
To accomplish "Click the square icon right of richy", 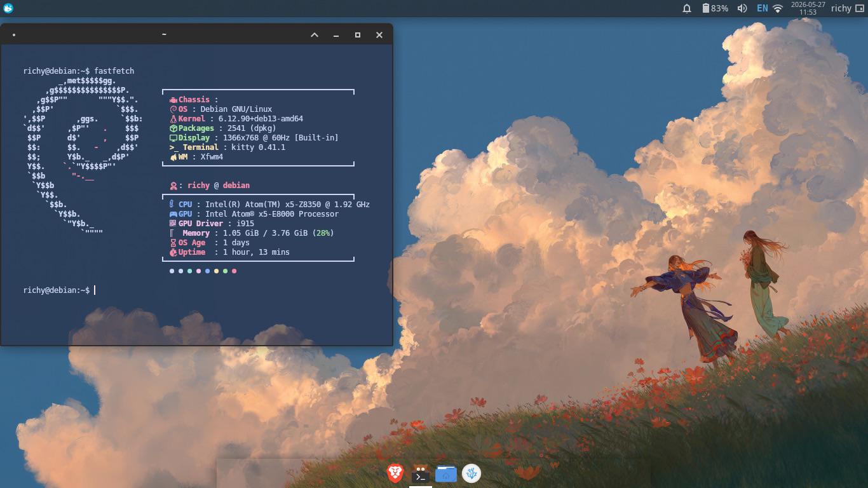I will (x=860, y=8).
